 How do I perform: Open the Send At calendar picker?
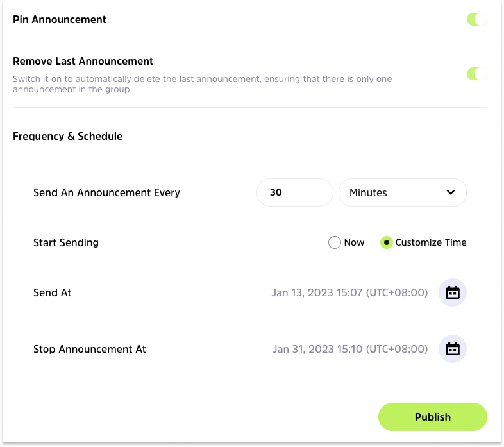[453, 292]
